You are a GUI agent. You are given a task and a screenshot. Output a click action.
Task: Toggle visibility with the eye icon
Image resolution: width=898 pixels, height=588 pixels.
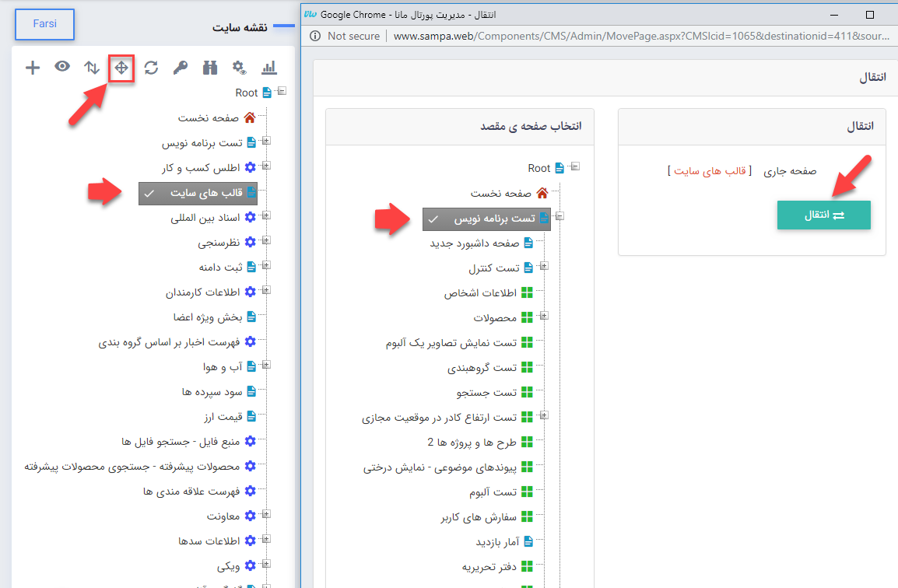tap(61, 68)
